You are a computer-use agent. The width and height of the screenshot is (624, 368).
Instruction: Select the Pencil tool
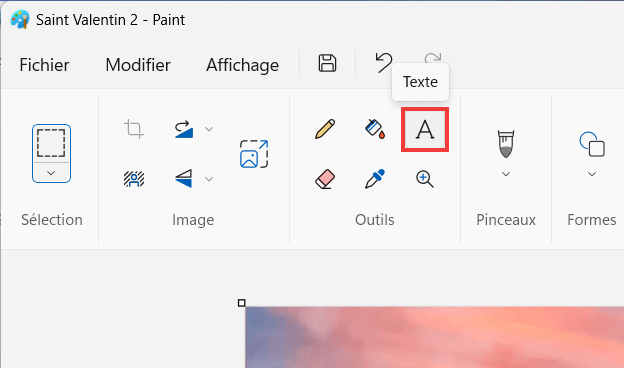tap(325, 129)
